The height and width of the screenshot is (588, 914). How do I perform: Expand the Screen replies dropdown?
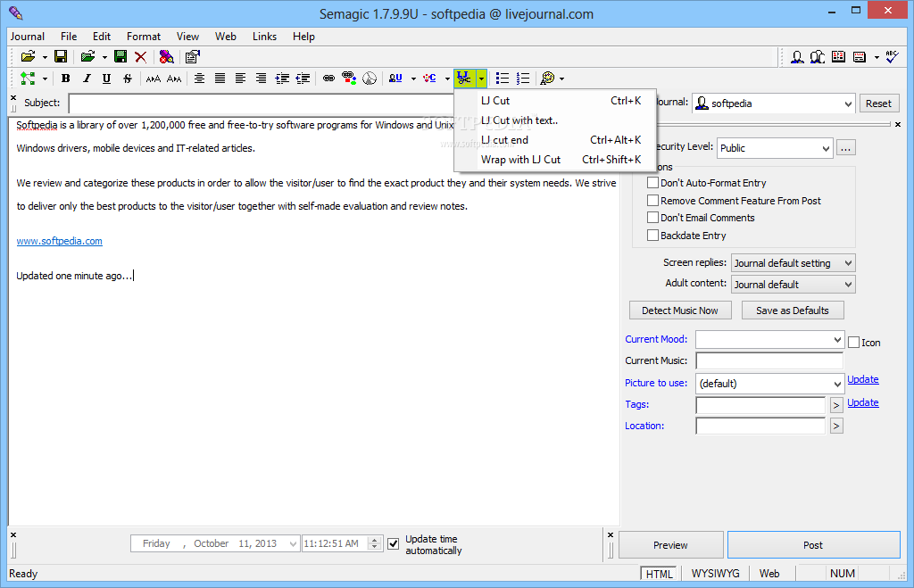coord(793,263)
